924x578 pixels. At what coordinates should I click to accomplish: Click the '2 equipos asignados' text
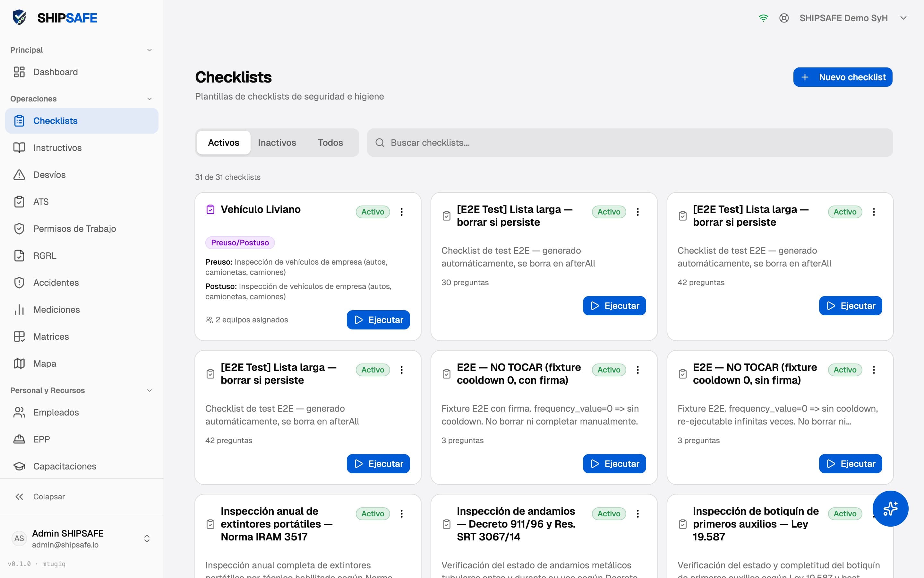252,320
